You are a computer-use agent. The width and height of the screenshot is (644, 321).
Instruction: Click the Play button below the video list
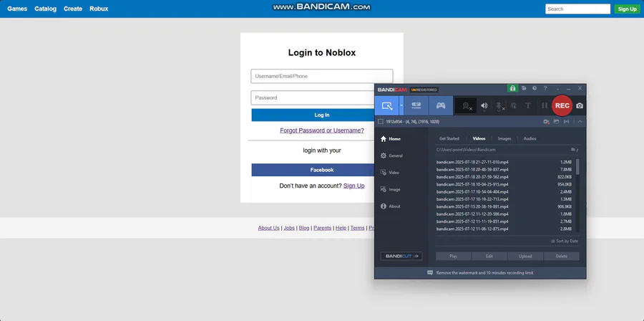click(453, 256)
